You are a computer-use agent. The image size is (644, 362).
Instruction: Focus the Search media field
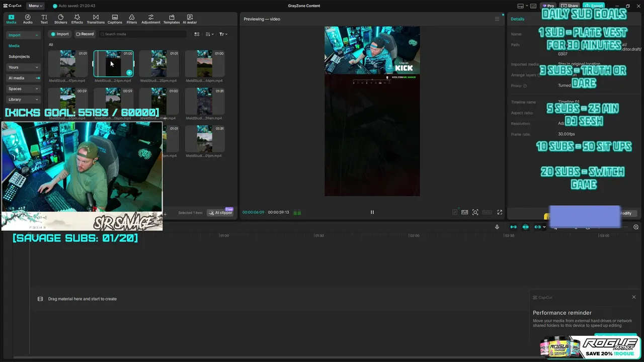point(142,34)
